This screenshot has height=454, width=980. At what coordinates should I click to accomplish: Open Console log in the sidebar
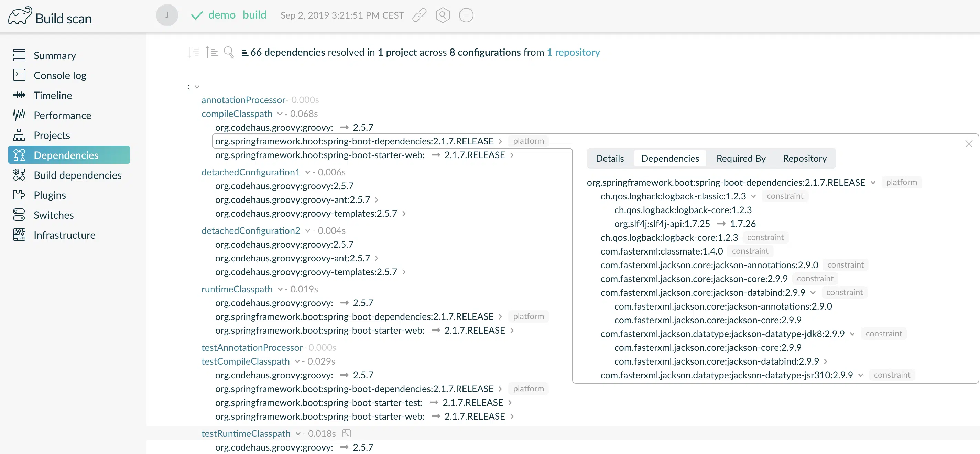coord(60,75)
